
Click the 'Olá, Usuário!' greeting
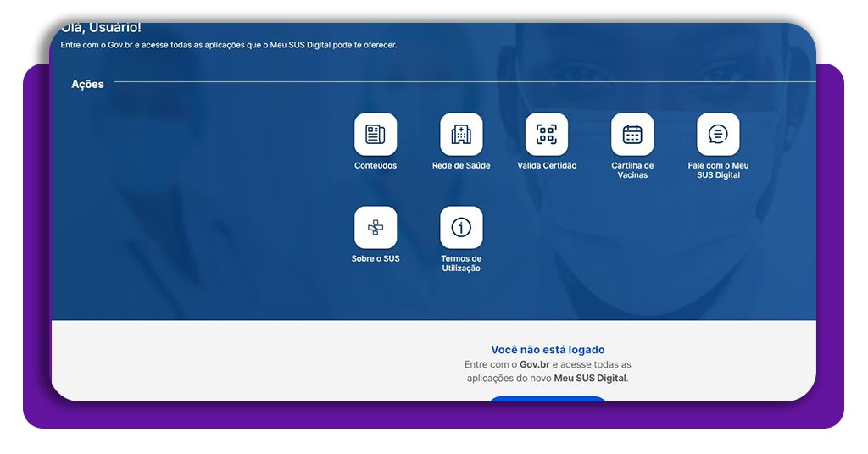[101, 28]
